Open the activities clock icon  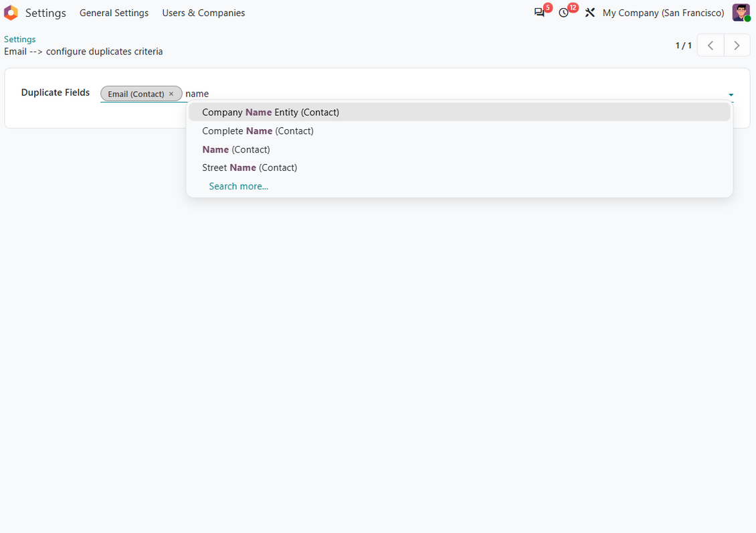[x=563, y=13]
